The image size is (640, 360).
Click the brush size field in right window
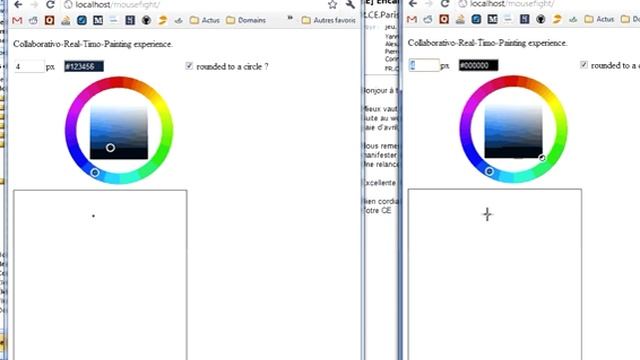point(424,65)
